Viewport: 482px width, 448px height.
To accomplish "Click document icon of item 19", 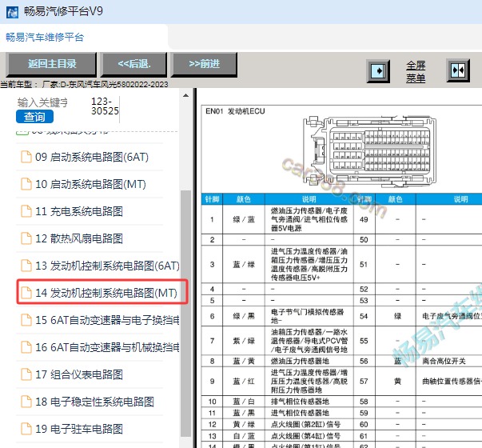I will click(26, 429).
